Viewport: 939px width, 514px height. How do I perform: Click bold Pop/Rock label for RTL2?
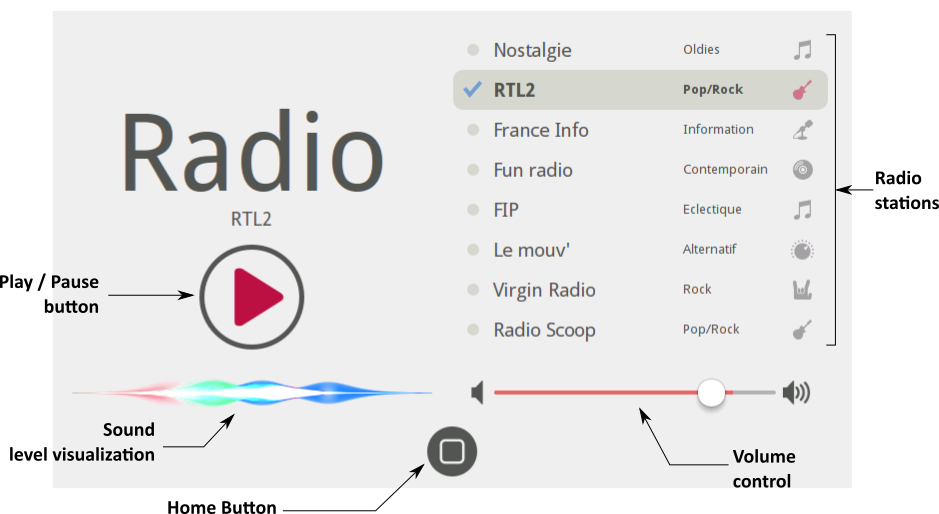[x=713, y=90]
